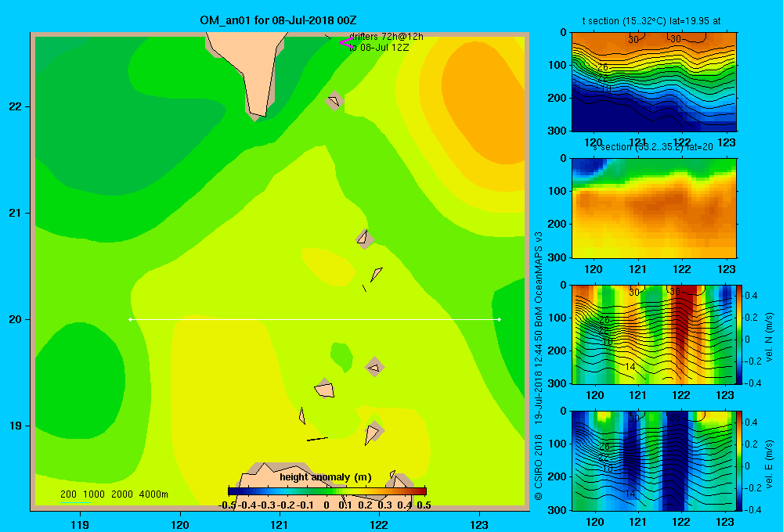Click the -0.5 value on height anomaly scale
Image resolution: width=783 pixels, height=532 pixels.
(x=228, y=505)
